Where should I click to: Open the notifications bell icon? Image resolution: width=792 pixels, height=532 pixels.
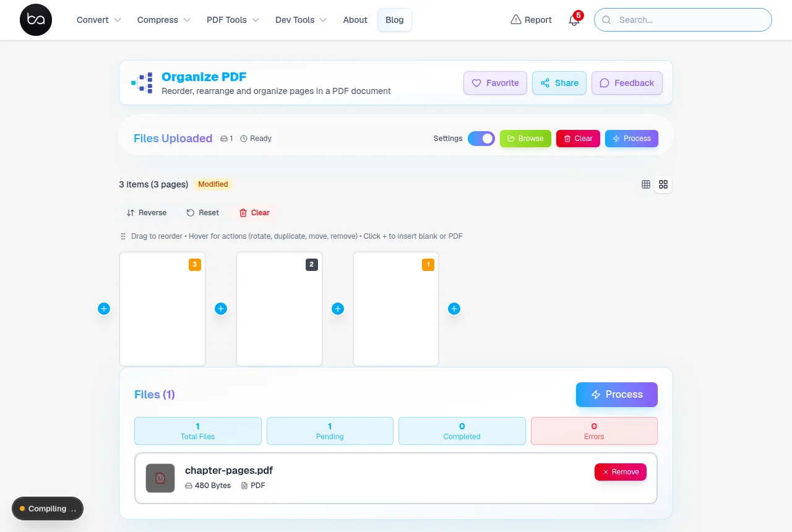click(x=574, y=20)
